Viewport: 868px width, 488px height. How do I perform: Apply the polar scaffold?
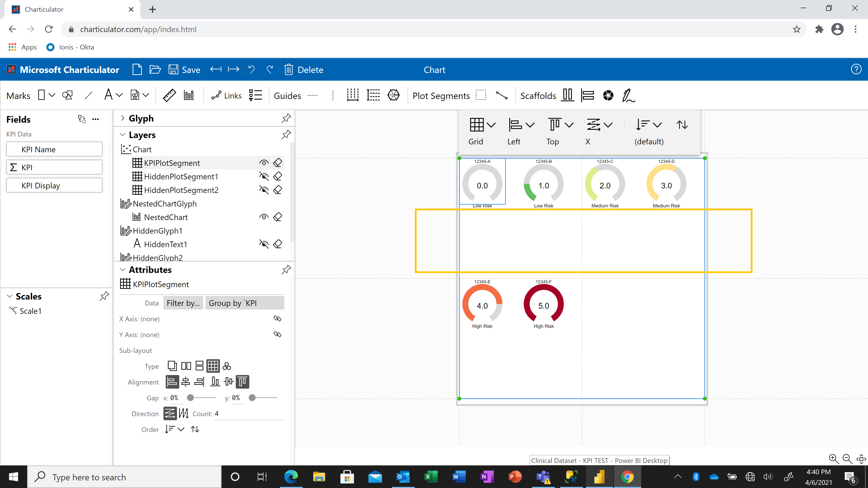608,95
